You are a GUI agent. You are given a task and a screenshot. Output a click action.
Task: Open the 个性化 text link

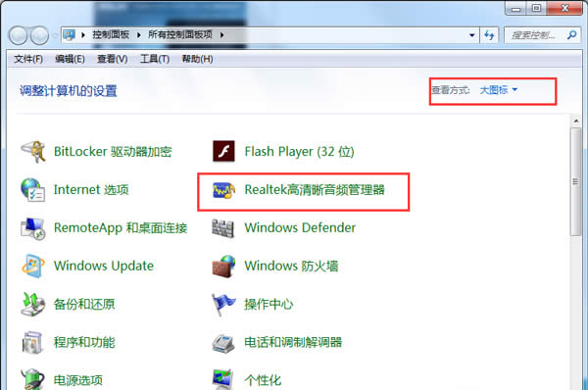pos(263,380)
